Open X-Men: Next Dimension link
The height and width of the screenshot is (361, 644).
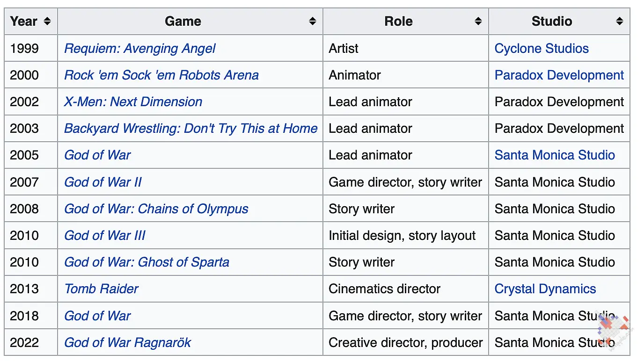tap(133, 102)
